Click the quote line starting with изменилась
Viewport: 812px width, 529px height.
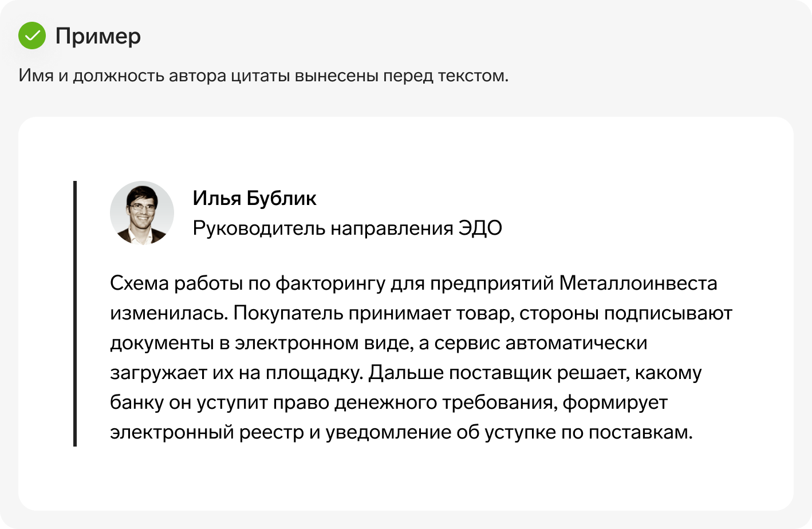pos(421,313)
